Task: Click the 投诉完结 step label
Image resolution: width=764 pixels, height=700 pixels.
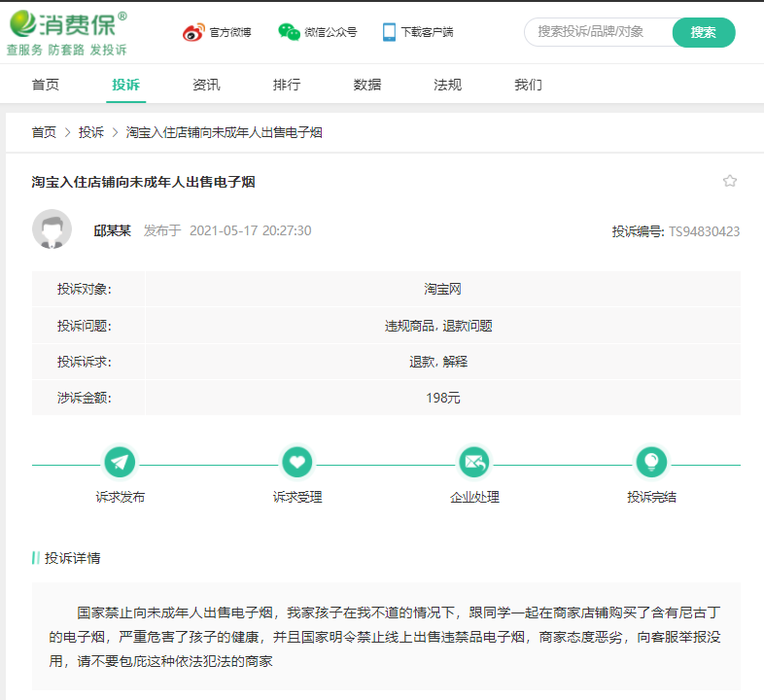Action: tap(651, 497)
